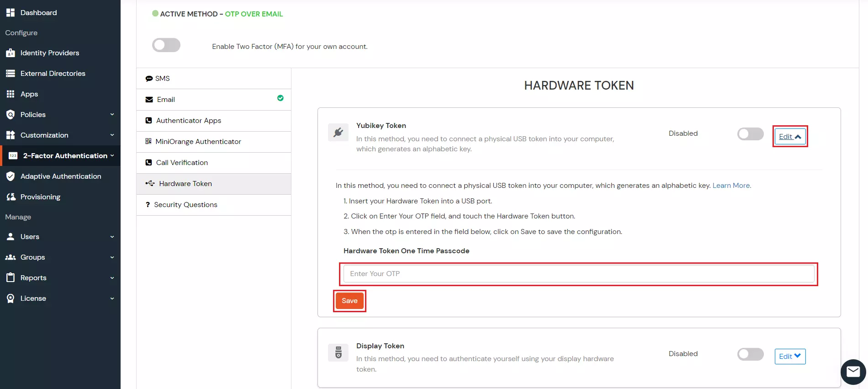
Task: Click the Display Token device icon
Action: [339, 352]
